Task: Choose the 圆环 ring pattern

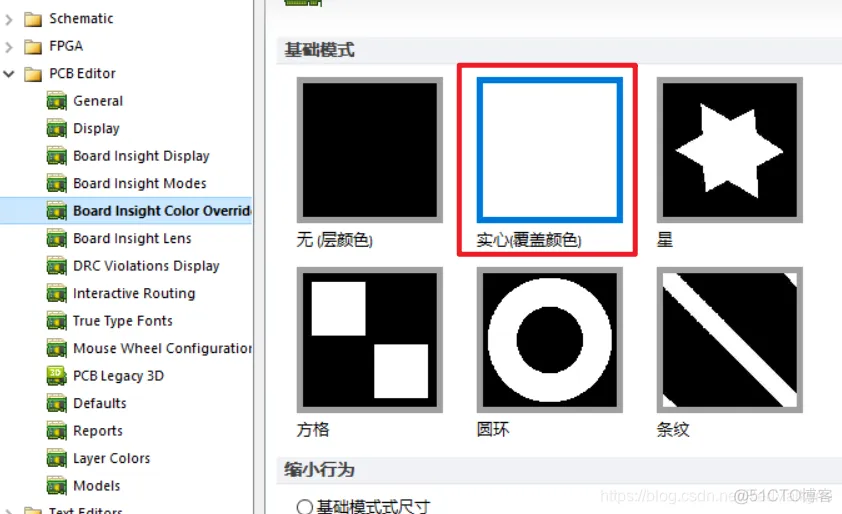Action: coord(549,340)
